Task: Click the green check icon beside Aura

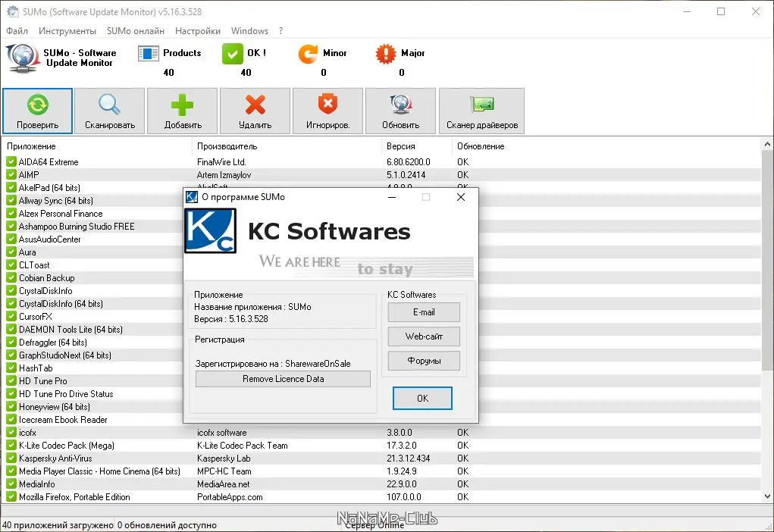Action: (x=11, y=252)
